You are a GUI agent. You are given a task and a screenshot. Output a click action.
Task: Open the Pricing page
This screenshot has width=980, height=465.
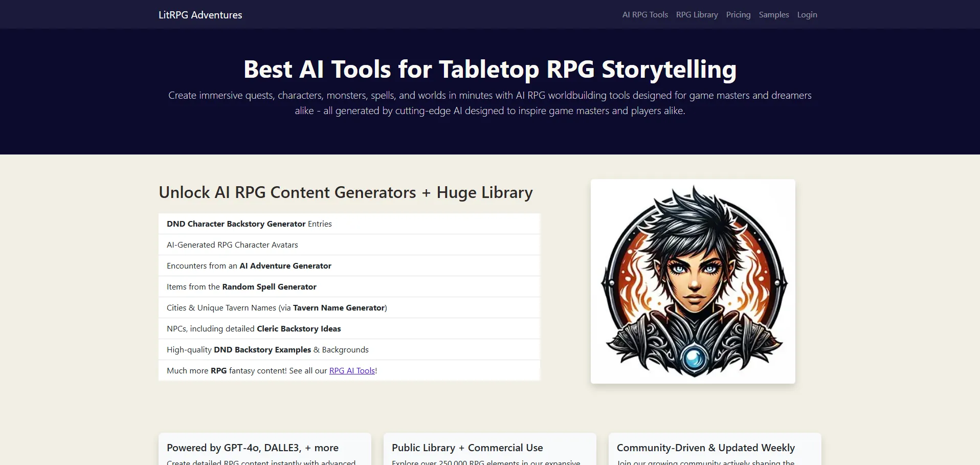coord(738,15)
